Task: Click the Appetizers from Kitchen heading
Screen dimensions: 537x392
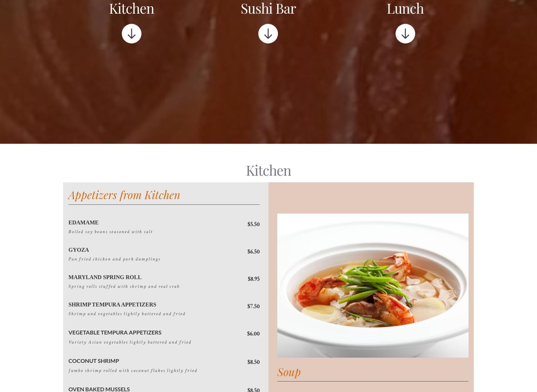Action: click(x=124, y=195)
